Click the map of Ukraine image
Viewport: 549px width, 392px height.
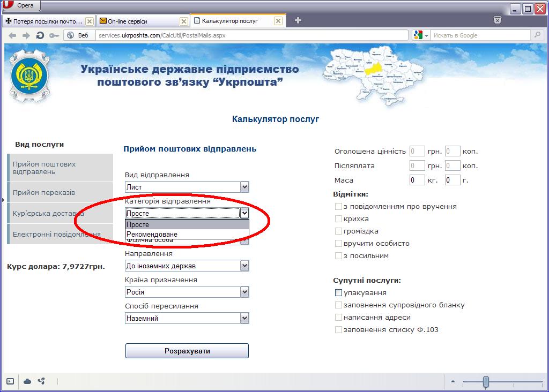tap(373, 77)
